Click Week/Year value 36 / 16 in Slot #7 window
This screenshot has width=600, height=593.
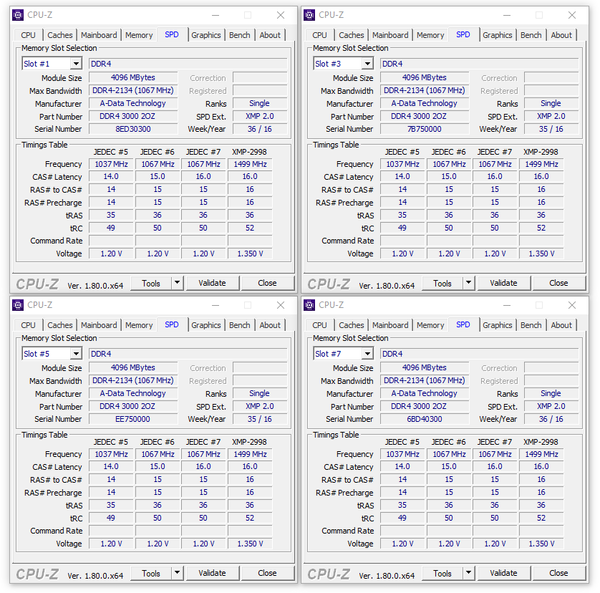(x=551, y=419)
